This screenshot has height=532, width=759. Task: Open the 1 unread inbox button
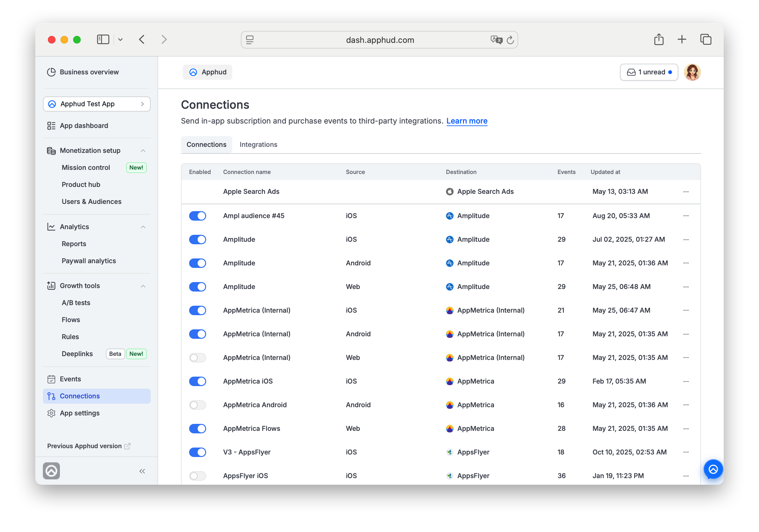649,72
